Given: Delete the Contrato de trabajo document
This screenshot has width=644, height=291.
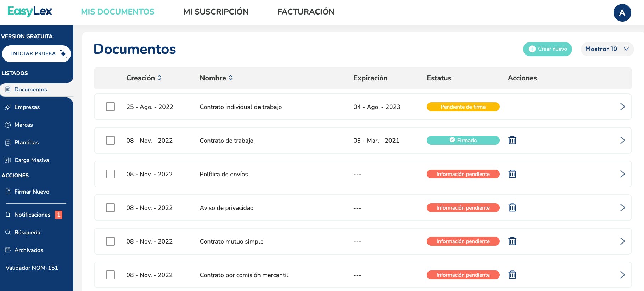Looking at the screenshot, I should [x=512, y=140].
